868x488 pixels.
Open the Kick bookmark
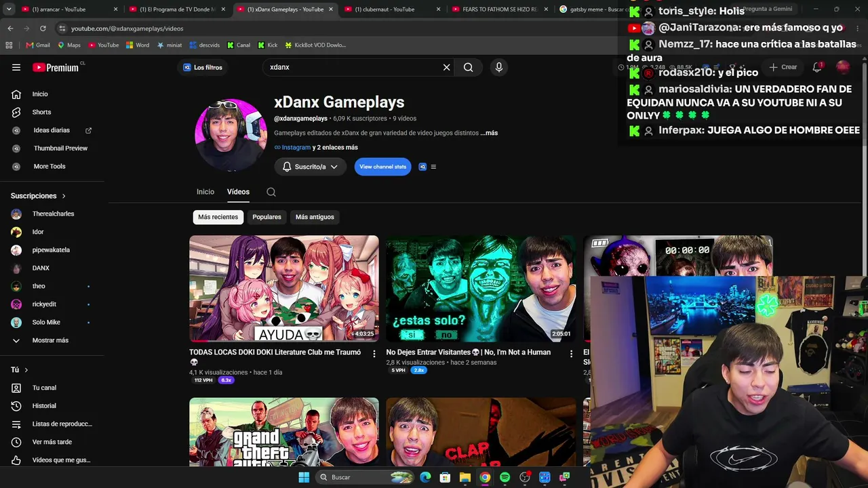268,45
